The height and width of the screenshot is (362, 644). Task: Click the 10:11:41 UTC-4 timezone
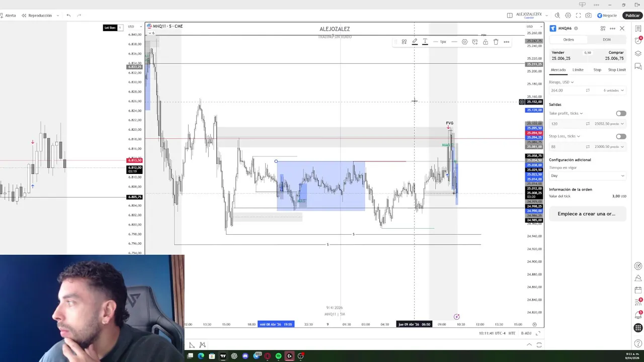pyautogui.click(x=492, y=333)
